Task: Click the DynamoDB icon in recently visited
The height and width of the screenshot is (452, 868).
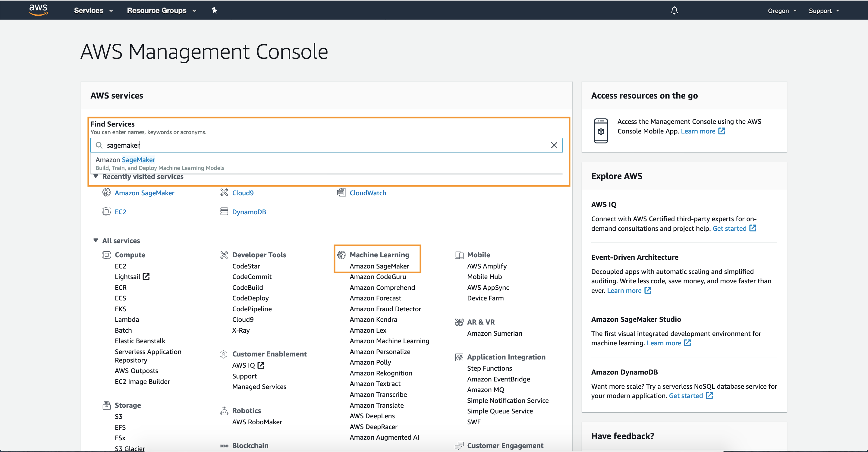Action: (223, 212)
